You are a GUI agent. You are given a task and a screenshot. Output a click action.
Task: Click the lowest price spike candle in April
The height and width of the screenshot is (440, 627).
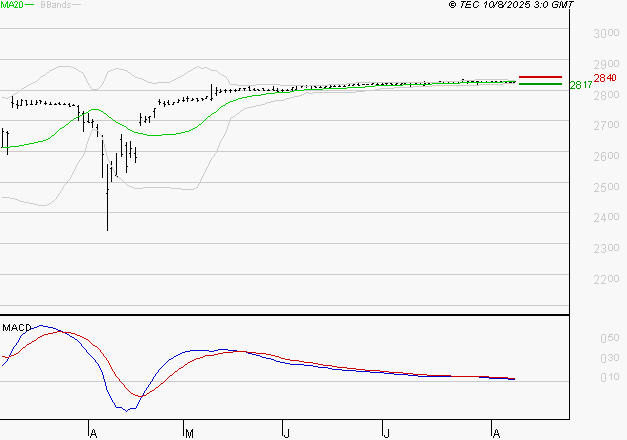click(x=108, y=197)
